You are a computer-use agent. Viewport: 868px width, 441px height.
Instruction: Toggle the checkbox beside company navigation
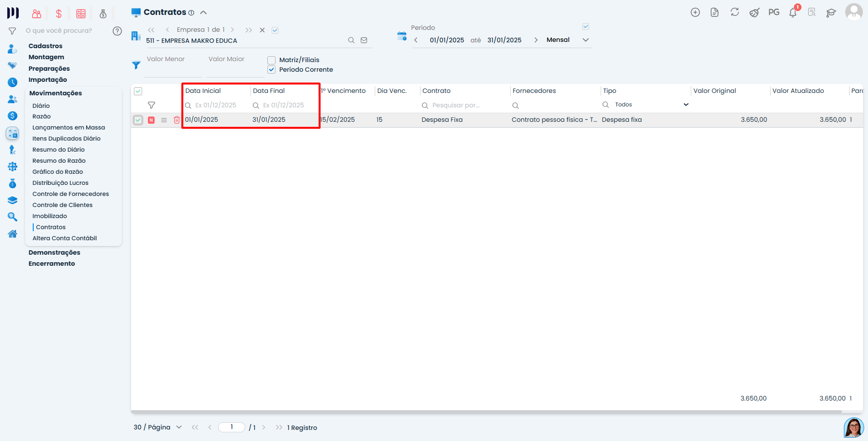click(x=275, y=30)
